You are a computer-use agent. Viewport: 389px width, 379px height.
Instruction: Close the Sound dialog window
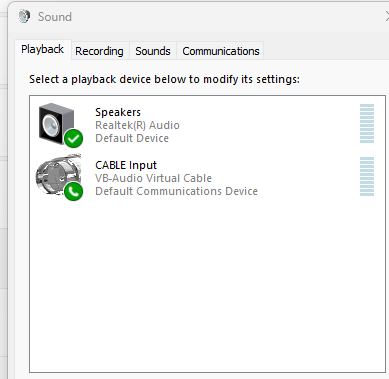click(x=387, y=16)
